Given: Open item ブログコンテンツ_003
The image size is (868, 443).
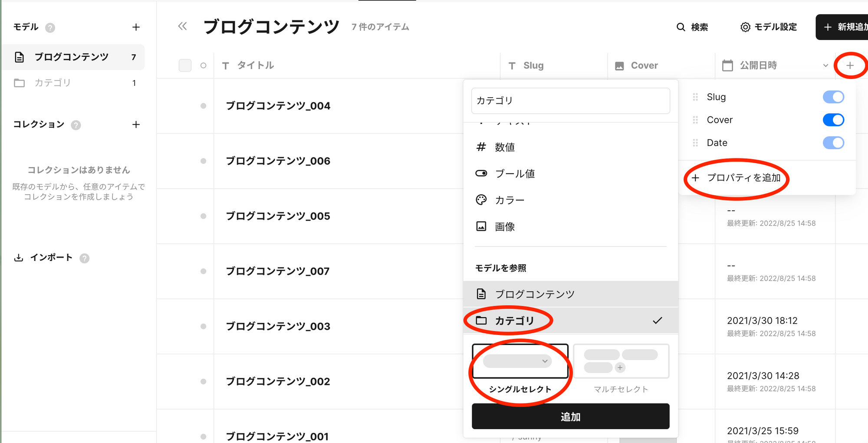Looking at the screenshot, I should [278, 326].
